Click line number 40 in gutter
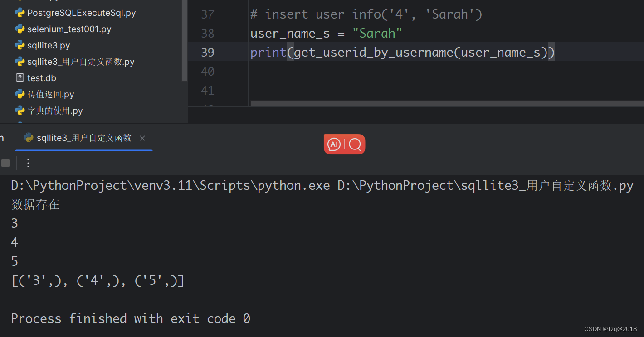Image resolution: width=644 pixels, height=337 pixels. click(x=207, y=71)
